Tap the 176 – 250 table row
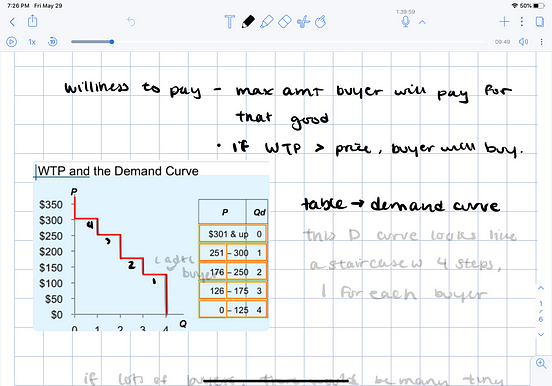552x386 pixels. (x=233, y=272)
